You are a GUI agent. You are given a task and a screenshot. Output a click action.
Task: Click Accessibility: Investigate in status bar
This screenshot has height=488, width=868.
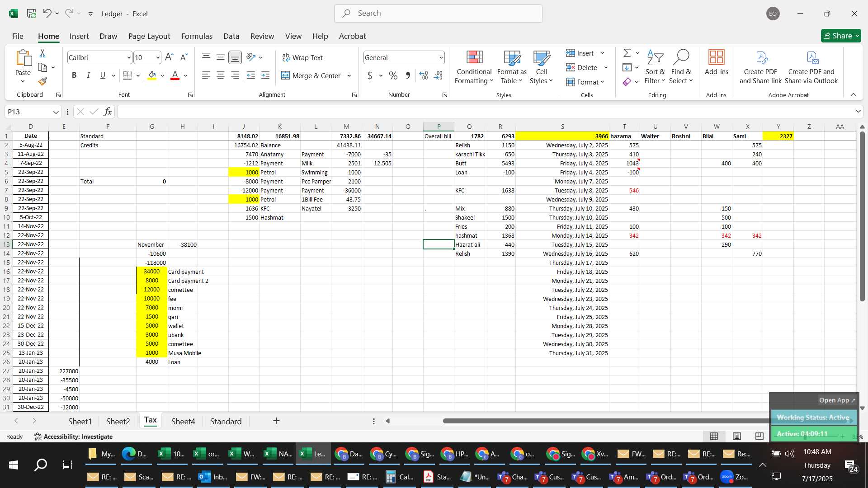click(x=73, y=436)
